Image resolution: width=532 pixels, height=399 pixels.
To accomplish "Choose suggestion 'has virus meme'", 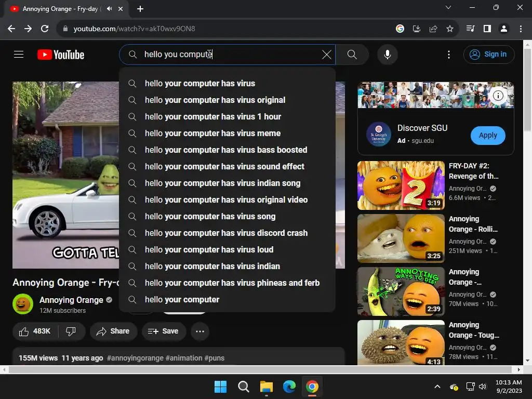I will pos(227,134).
